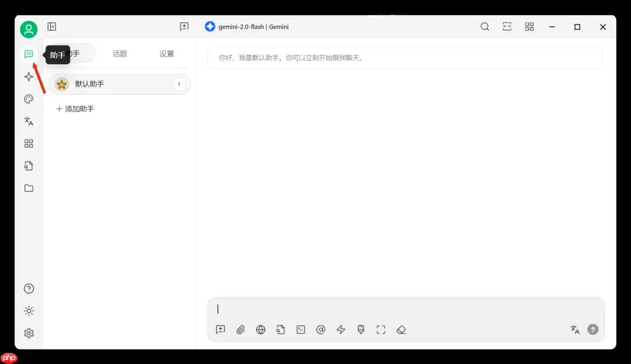Clear the context with the eraser icon
Viewport: 631px width, 364px height.
tap(401, 330)
